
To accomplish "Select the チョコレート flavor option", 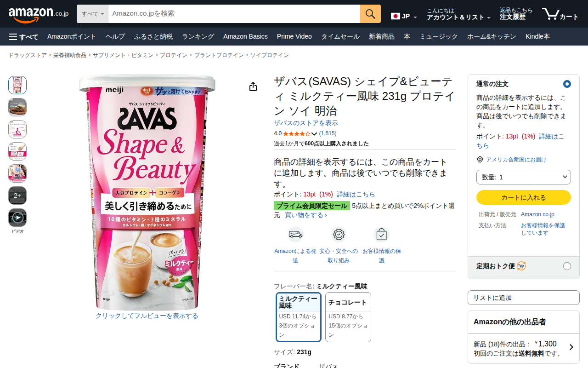I will pos(348,317).
